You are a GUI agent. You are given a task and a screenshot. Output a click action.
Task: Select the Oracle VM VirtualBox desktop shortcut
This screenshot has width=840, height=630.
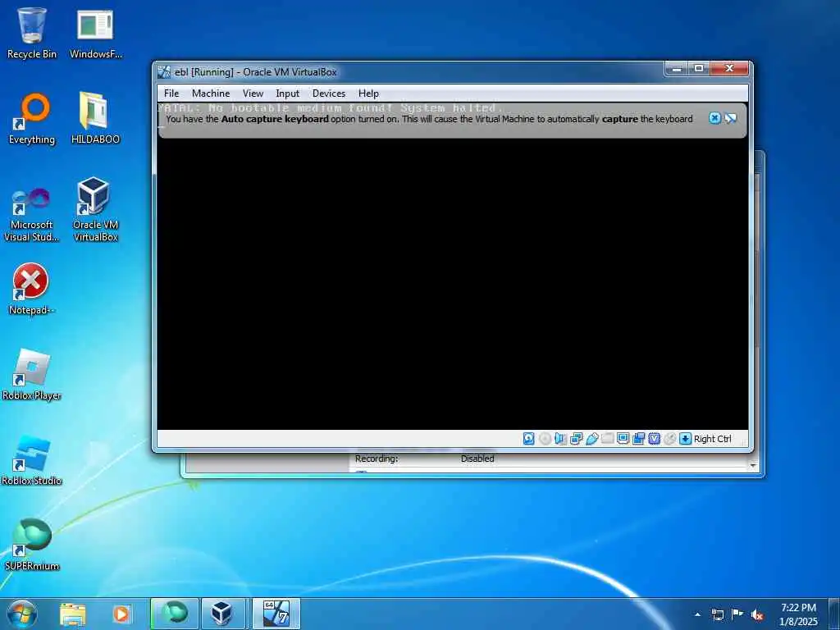click(x=95, y=210)
